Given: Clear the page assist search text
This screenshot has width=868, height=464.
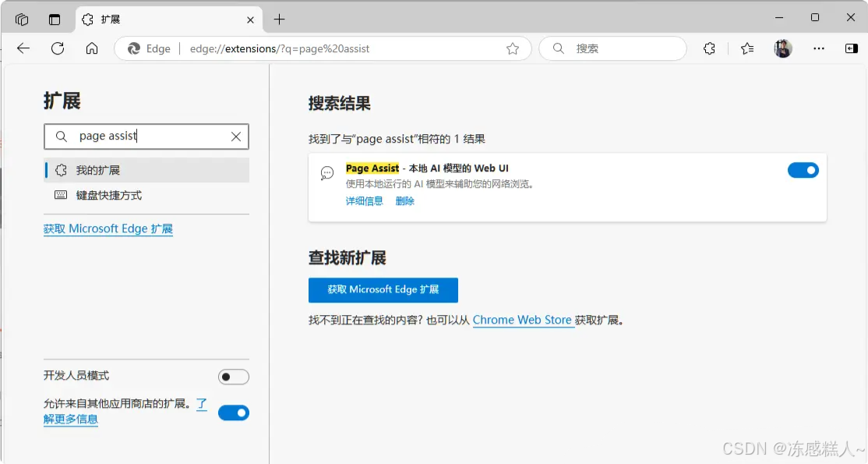Looking at the screenshot, I should click(236, 136).
